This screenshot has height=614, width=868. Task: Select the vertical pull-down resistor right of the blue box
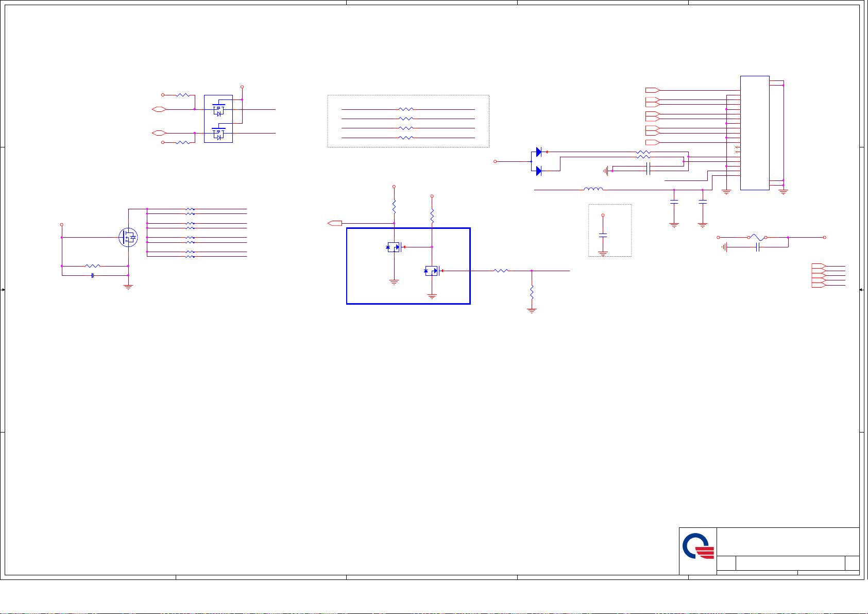pos(532,292)
